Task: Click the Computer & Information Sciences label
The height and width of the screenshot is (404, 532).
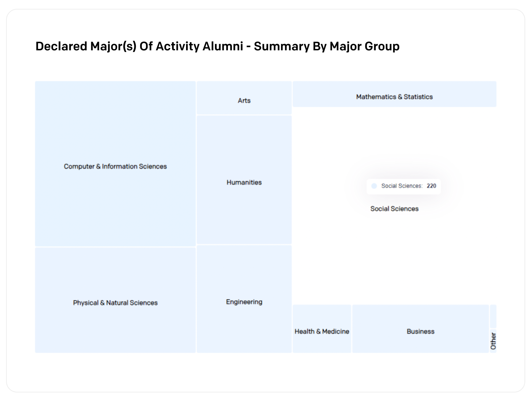Action: 115,166
